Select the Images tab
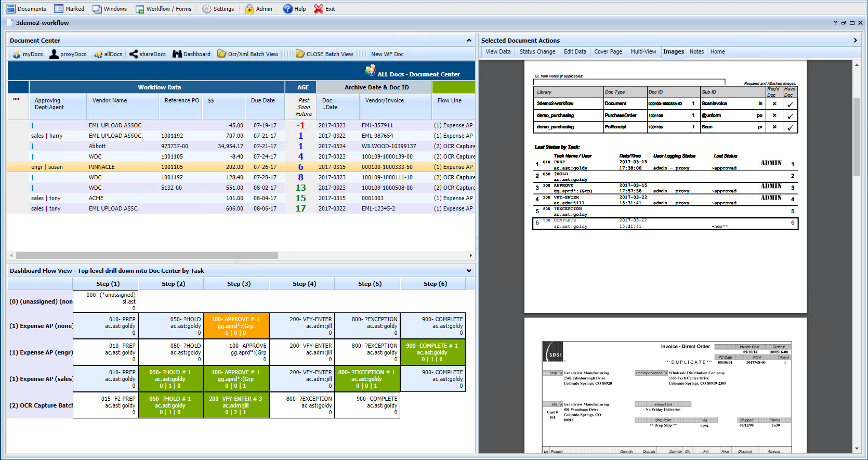The width and height of the screenshot is (868, 460). 674,51
